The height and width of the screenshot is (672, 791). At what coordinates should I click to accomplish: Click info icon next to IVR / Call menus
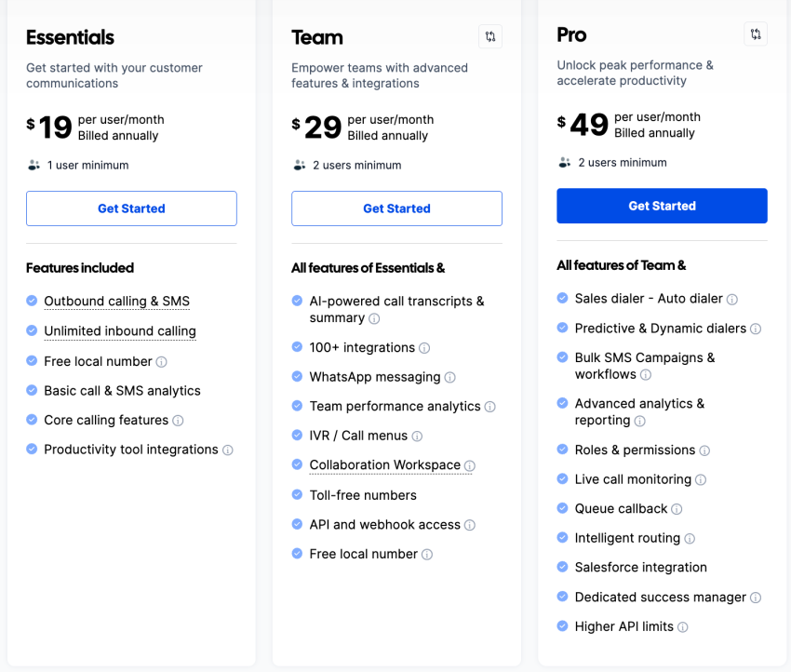coord(417,436)
